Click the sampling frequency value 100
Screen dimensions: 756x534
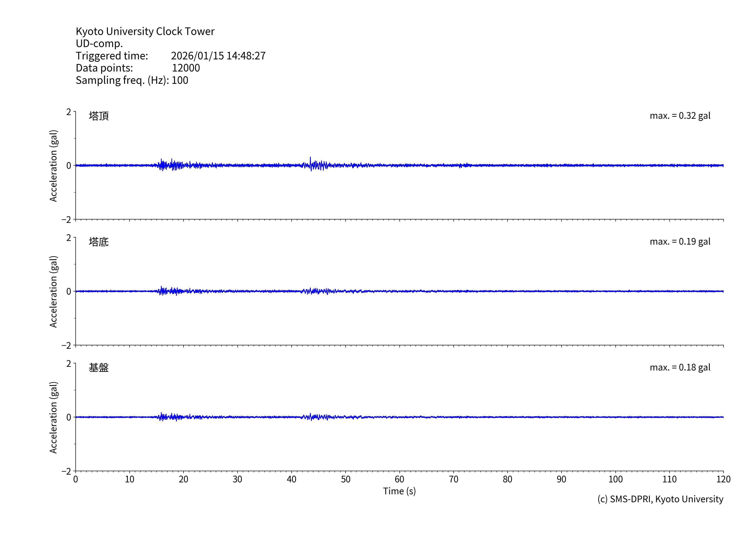(180, 80)
